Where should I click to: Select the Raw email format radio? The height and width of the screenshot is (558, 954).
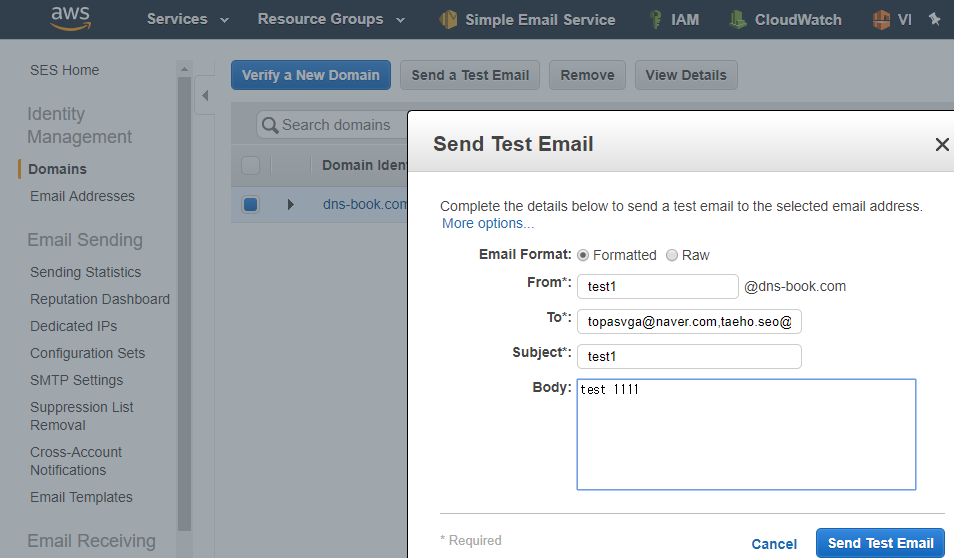coord(672,255)
